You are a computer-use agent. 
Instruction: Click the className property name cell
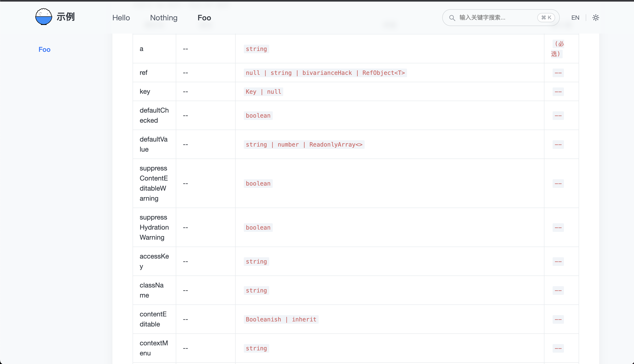pos(151,290)
